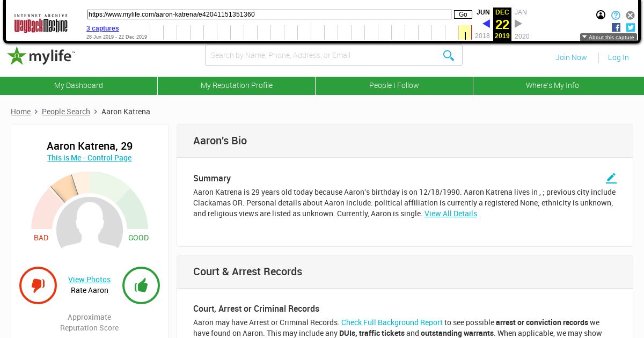Share capture on Twitter
Viewport: 644px width, 338px height.
(631, 27)
